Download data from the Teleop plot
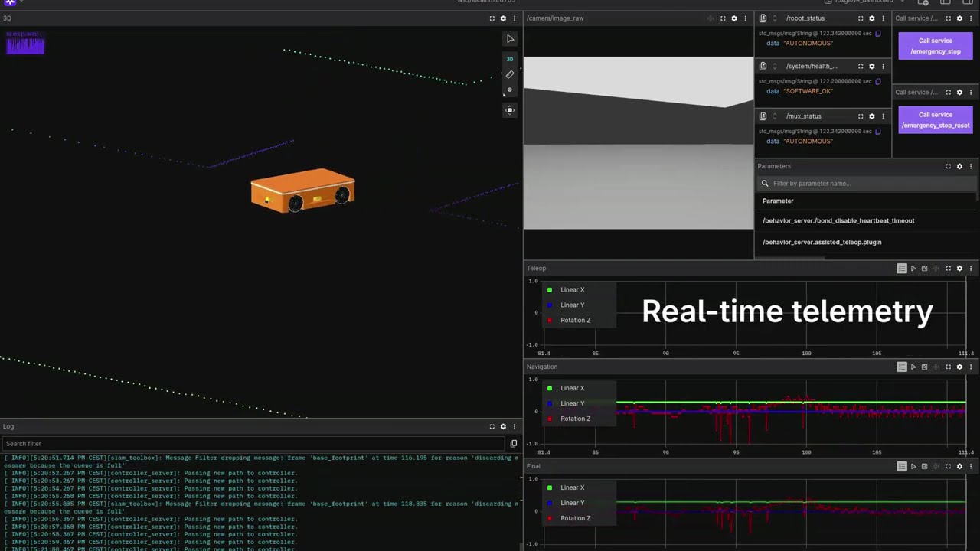Screen dimensions: 980x551 click(924, 269)
